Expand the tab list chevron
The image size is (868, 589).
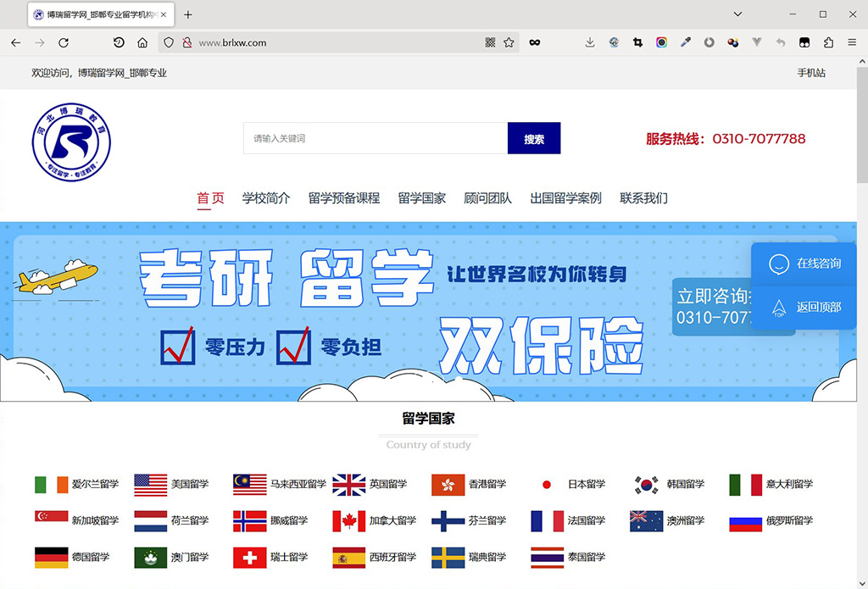(736, 14)
